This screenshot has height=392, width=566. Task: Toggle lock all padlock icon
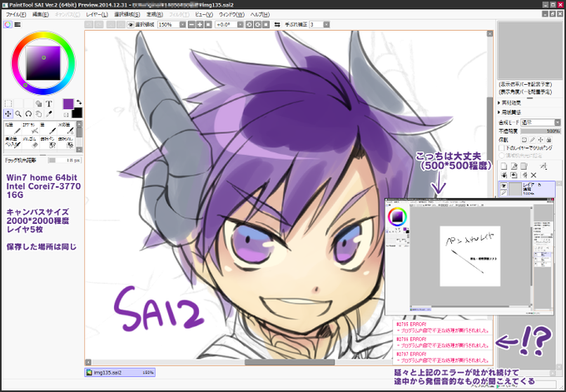click(549, 140)
